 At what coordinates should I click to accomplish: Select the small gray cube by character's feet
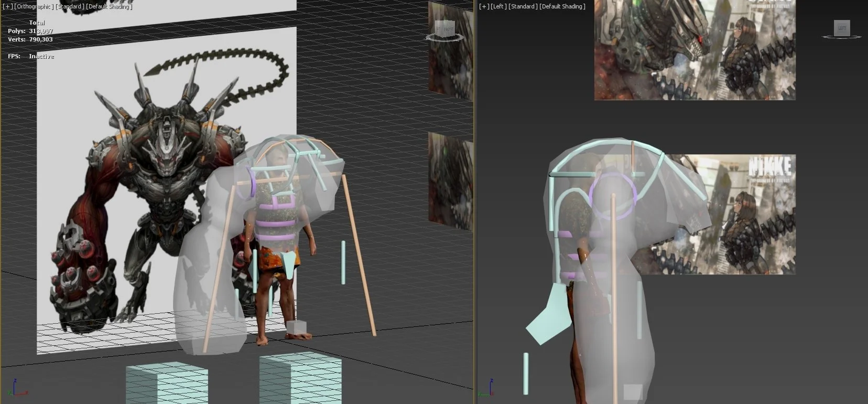click(296, 328)
